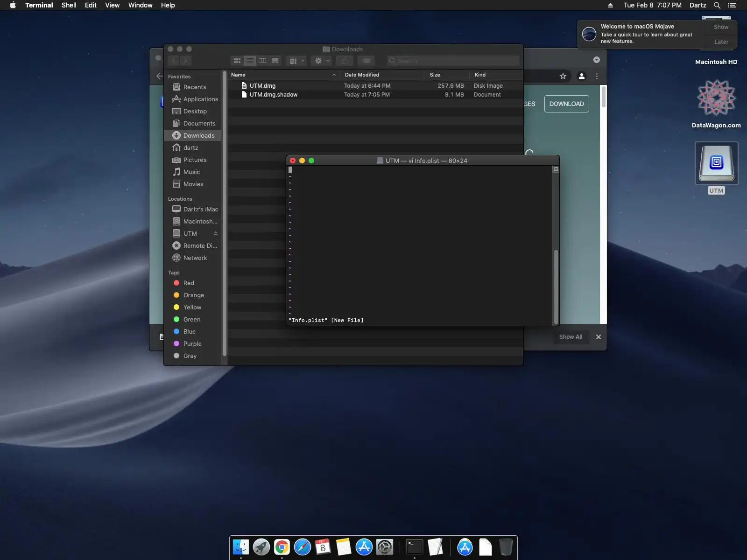Open the Edit menu
Image resolution: width=747 pixels, height=560 pixels.
click(91, 5)
